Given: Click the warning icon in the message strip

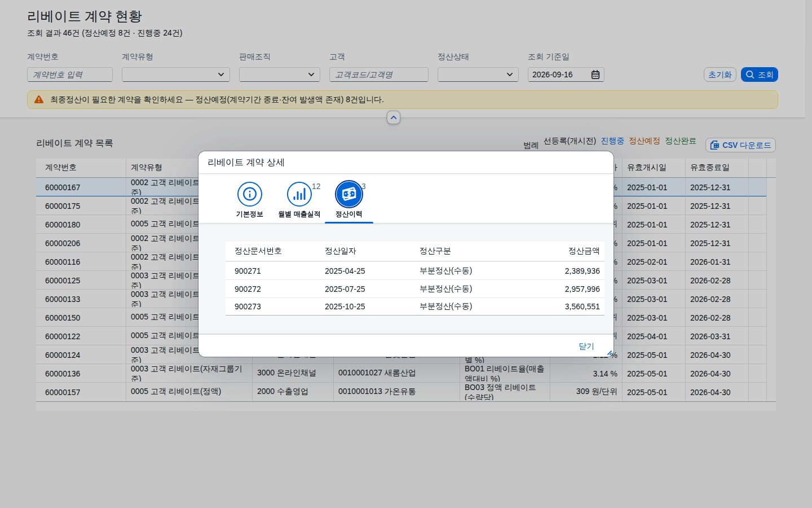Looking at the screenshot, I should click(x=39, y=99).
